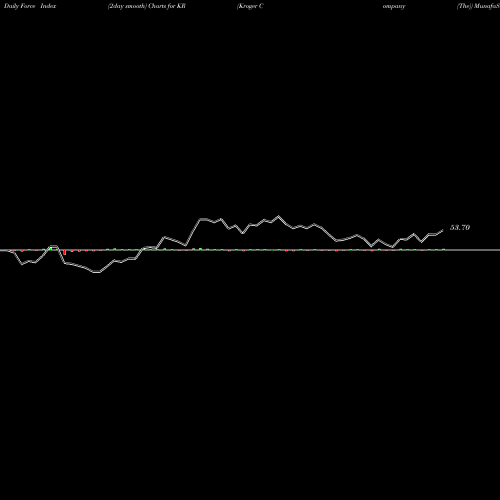
Task: Click the '(2day smooth) Charts for KR' text
Action: tap(147, 6)
